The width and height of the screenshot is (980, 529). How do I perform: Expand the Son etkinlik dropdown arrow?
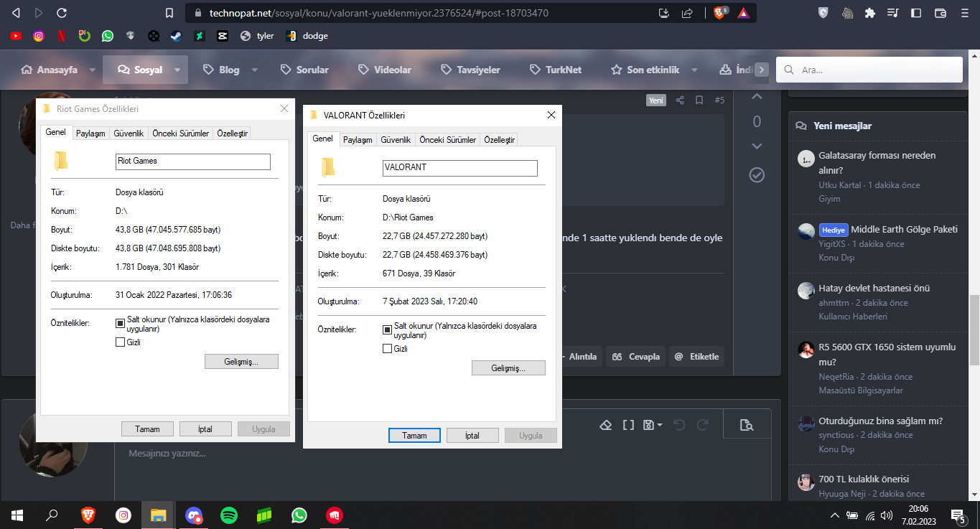[694, 70]
